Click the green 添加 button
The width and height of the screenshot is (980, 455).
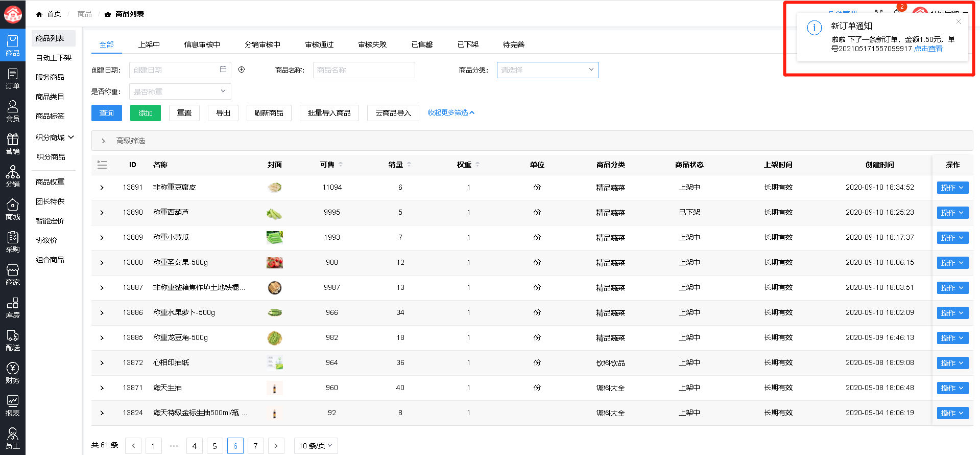[146, 113]
